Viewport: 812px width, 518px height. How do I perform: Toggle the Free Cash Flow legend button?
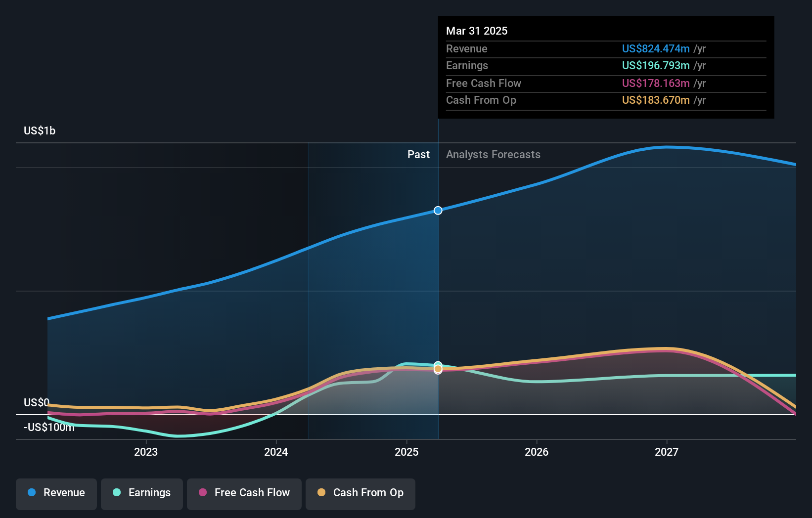pos(244,494)
